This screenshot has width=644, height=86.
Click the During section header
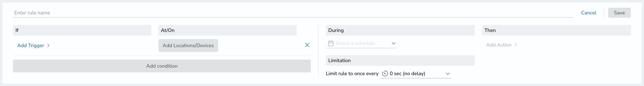pyautogui.click(x=400, y=30)
